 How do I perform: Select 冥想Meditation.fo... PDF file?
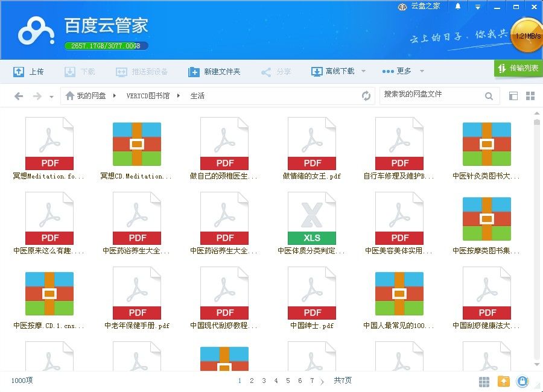click(x=49, y=149)
